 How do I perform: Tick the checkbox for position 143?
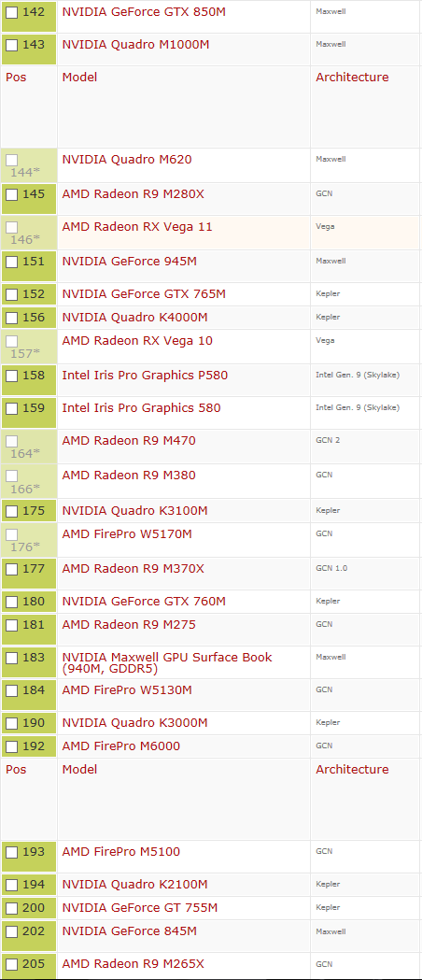12,45
